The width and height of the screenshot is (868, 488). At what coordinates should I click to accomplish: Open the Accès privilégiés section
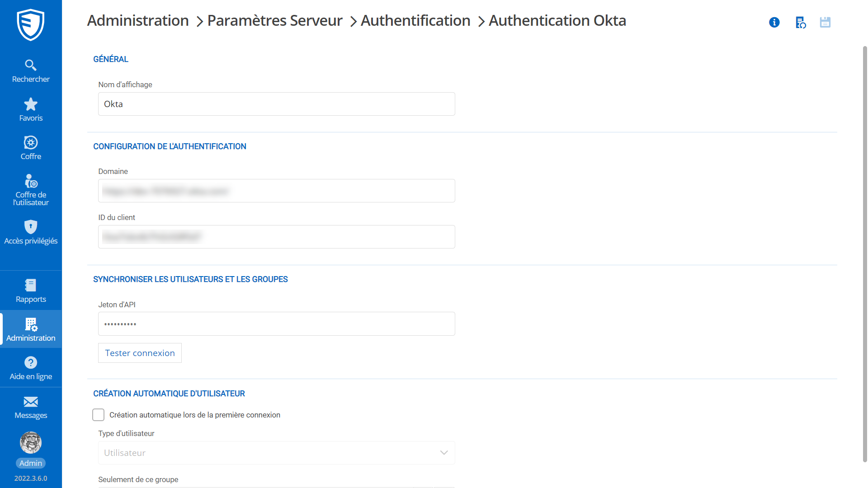[30, 232]
